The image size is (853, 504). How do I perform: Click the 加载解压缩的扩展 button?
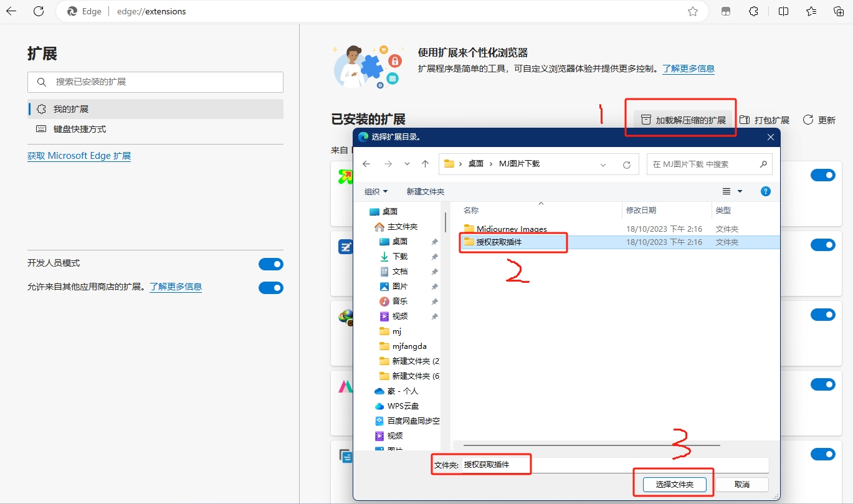click(684, 120)
